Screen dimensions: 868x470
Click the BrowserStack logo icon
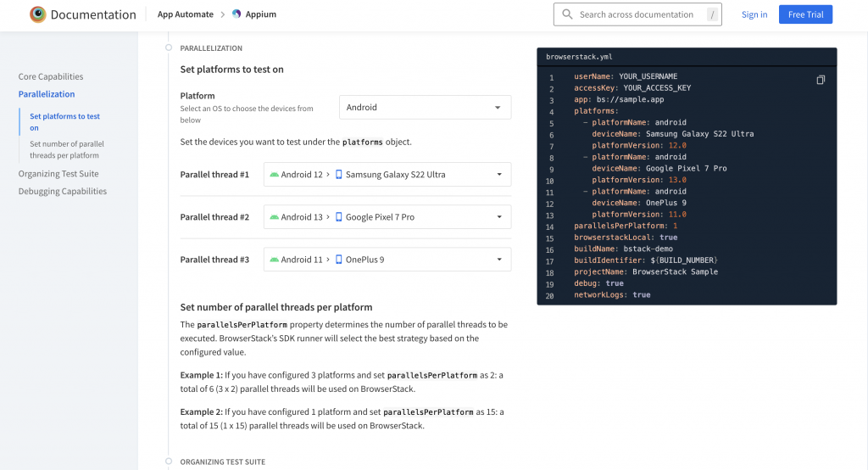[37, 14]
